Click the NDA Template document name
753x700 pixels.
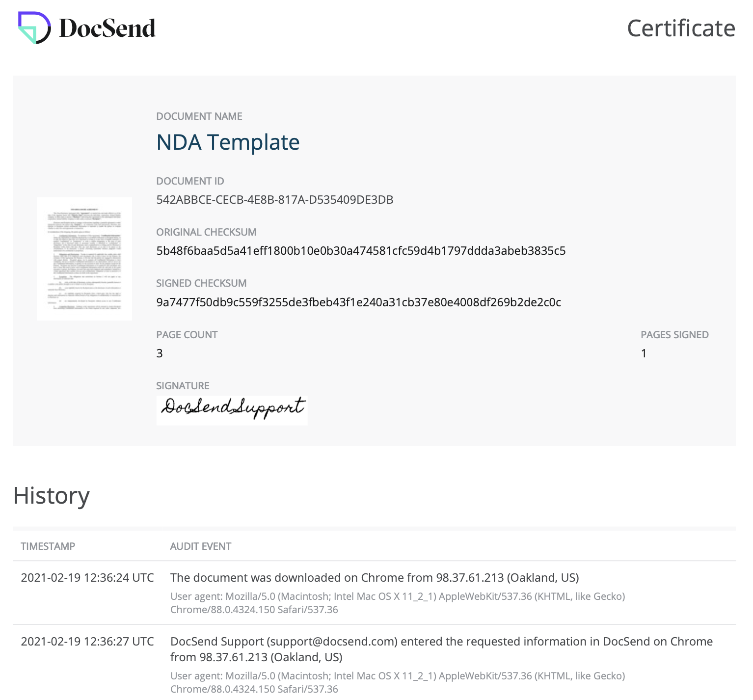point(228,142)
